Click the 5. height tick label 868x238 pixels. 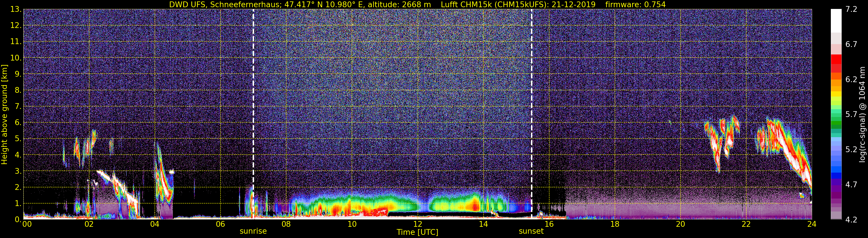tap(18, 139)
